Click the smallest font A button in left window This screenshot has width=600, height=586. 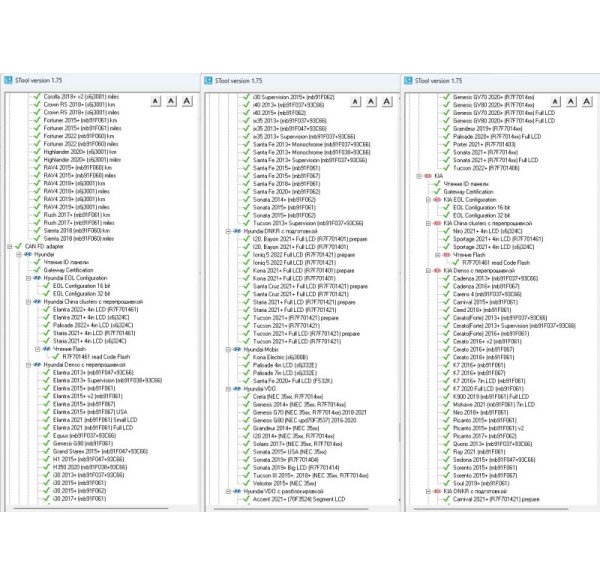155,101
